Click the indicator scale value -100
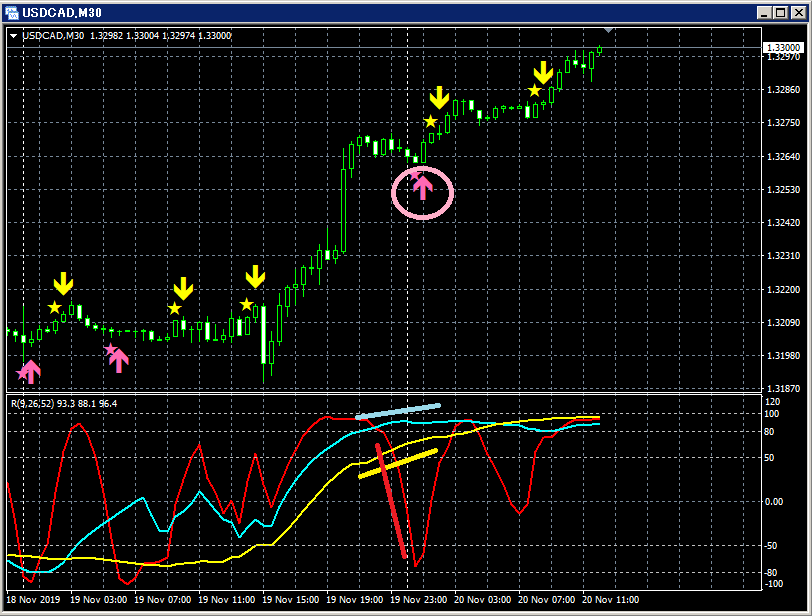Image resolution: width=812 pixels, height=616 pixels. 774,584
